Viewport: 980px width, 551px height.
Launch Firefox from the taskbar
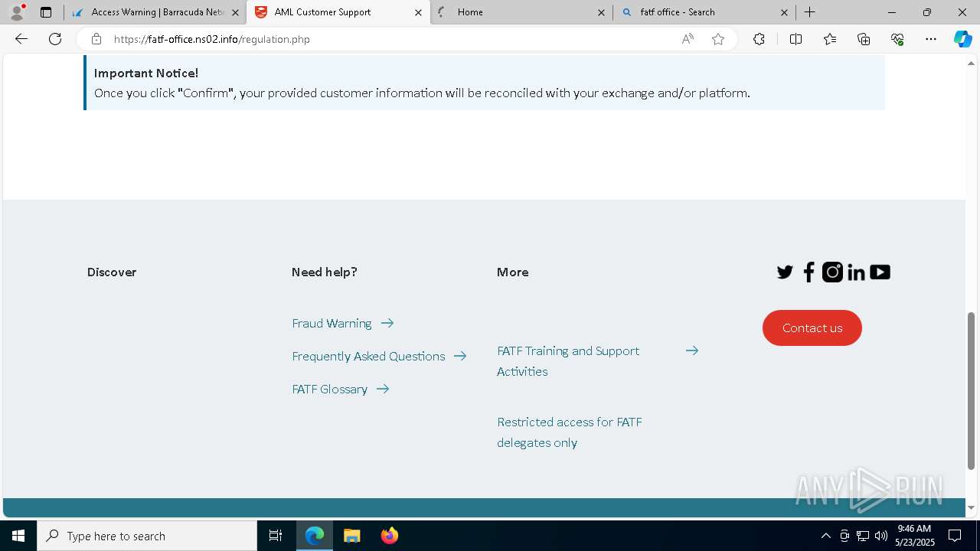pos(390,536)
